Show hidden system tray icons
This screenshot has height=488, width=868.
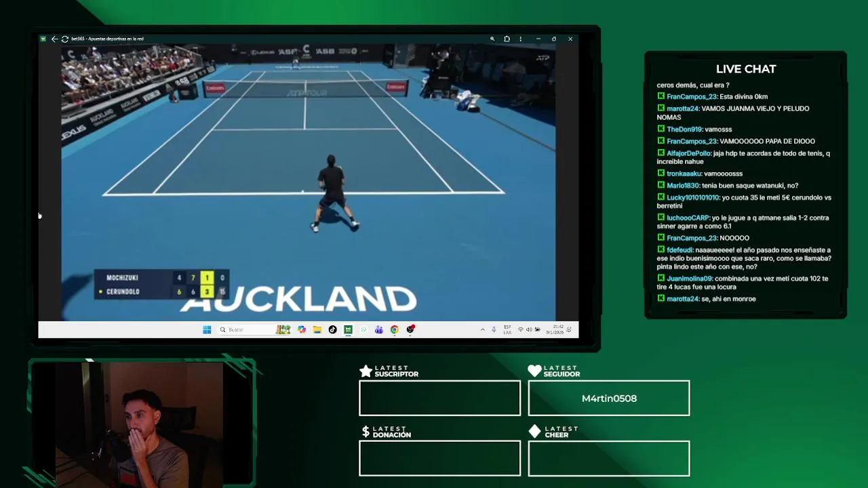[482, 329]
